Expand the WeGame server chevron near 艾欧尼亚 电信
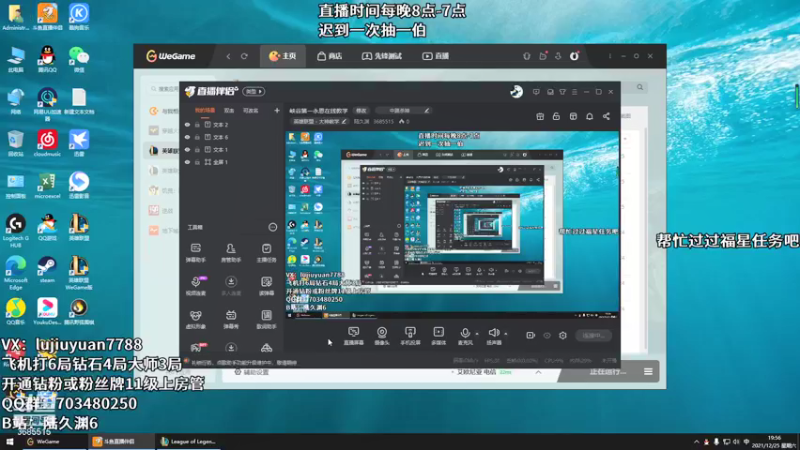 coord(538,372)
